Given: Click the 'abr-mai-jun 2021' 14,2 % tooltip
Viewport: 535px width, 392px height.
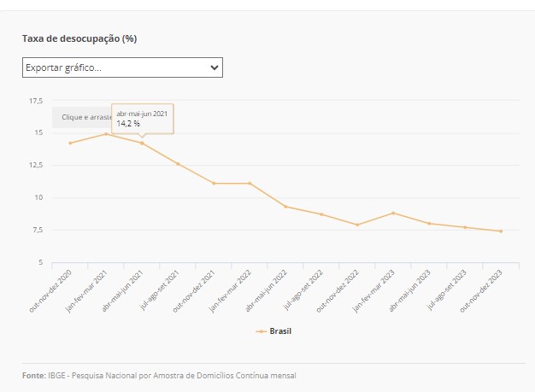Looking at the screenshot, I should click(x=143, y=119).
